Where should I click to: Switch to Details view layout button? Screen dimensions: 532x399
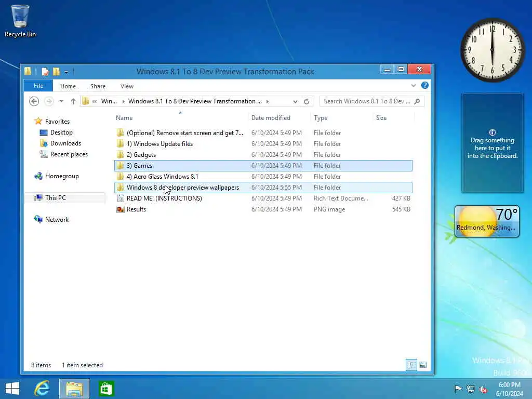tap(411, 365)
